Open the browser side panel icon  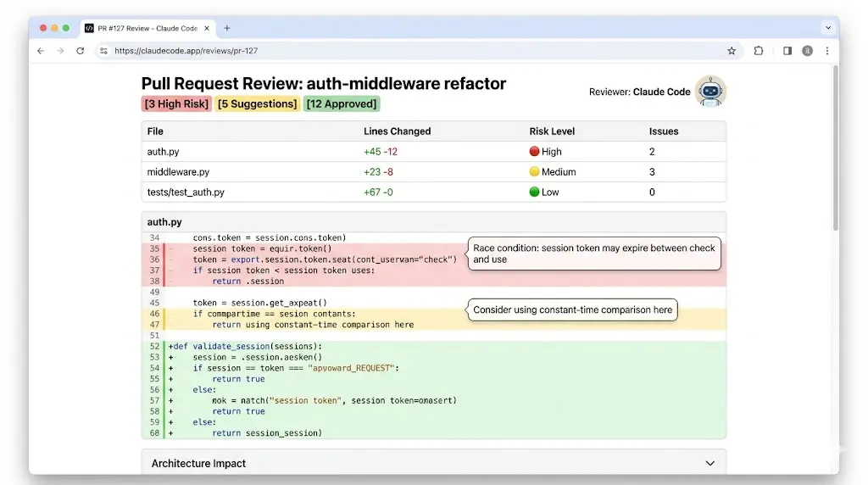coord(787,50)
